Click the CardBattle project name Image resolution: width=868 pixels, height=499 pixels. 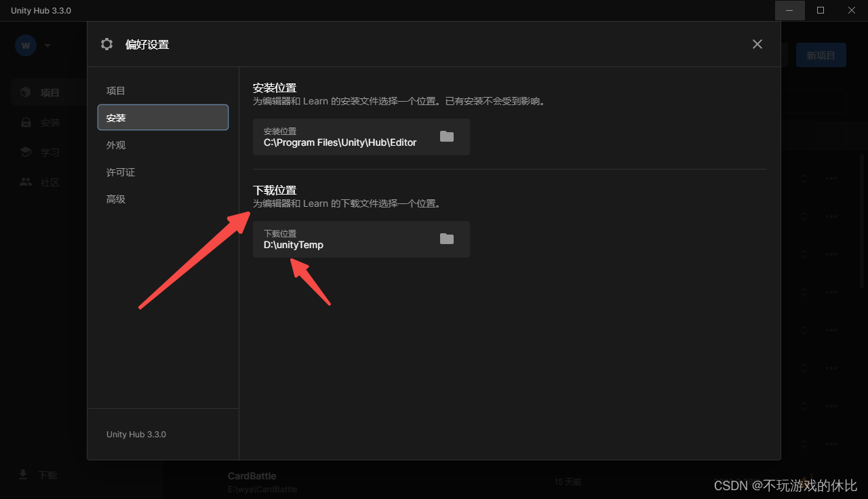pos(252,476)
